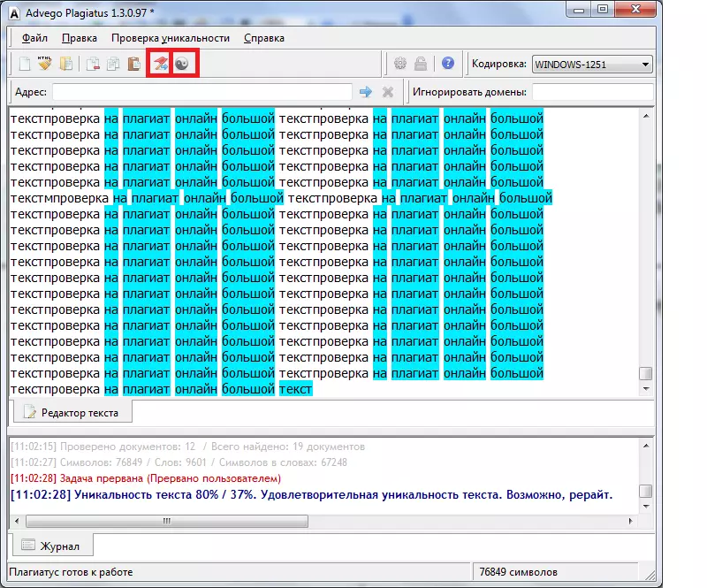Click the blue help question icon
707x588 pixels.
click(448, 64)
